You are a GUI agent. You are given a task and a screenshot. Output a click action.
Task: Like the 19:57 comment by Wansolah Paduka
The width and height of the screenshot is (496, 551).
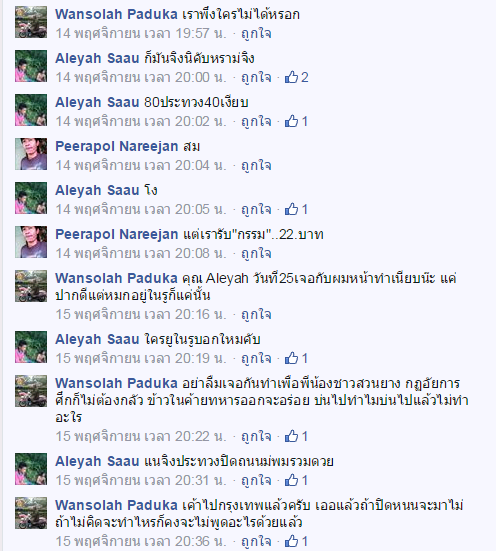coord(256,33)
